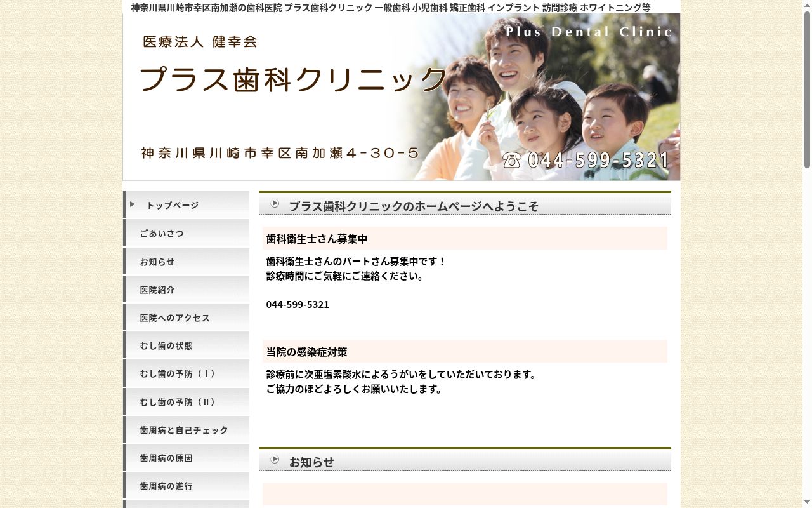Viewport: 812px width, 508px height.
Task: Click the line 歯科衛生士さんのパートさん募集中です！
Action: point(356,262)
